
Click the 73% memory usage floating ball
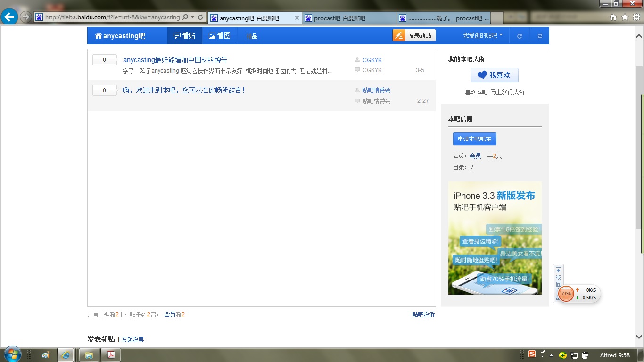(x=566, y=294)
